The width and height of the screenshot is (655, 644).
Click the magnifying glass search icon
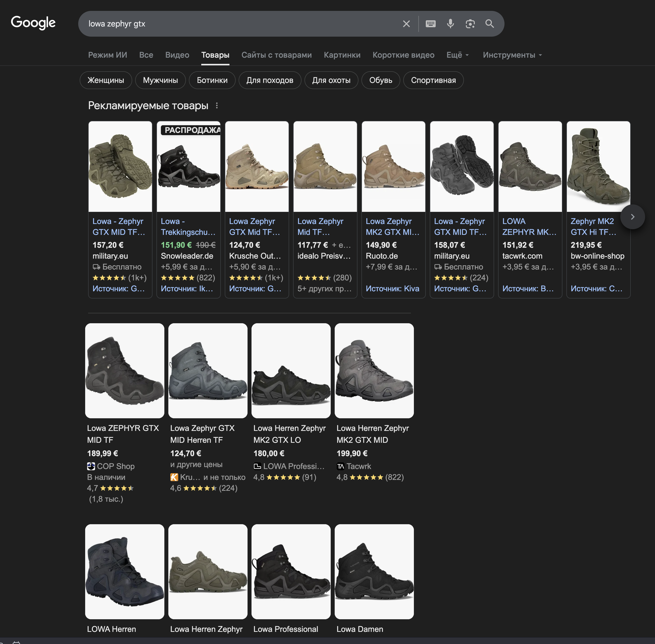pyautogui.click(x=489, y=24)
